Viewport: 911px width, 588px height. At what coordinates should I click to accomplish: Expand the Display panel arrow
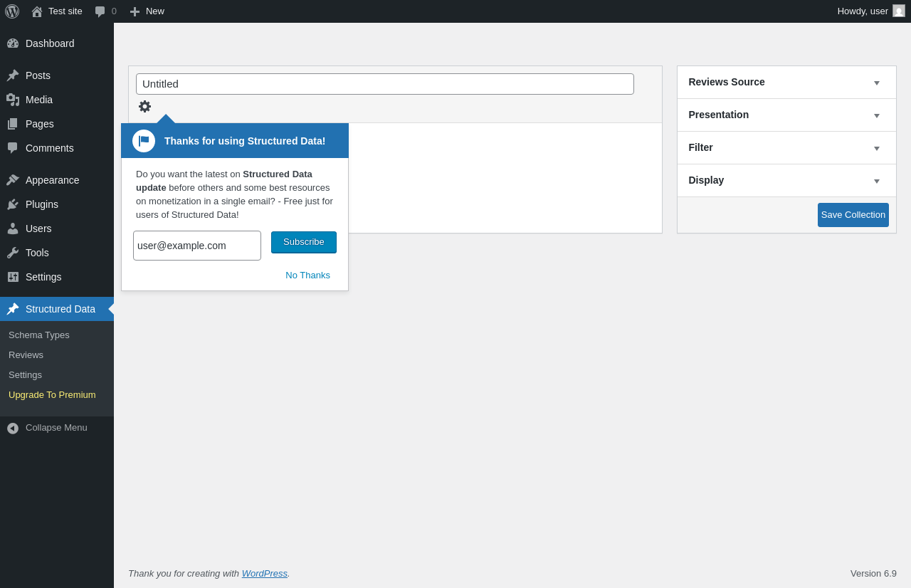pos(876,181)
